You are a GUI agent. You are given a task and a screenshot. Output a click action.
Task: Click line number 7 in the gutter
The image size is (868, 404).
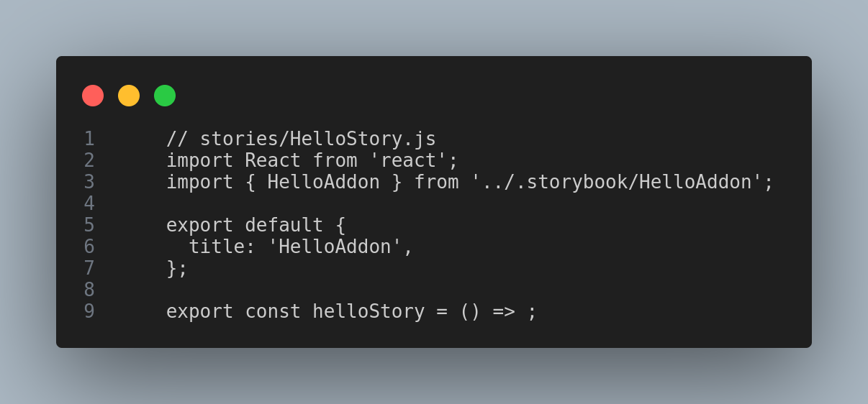89,268
